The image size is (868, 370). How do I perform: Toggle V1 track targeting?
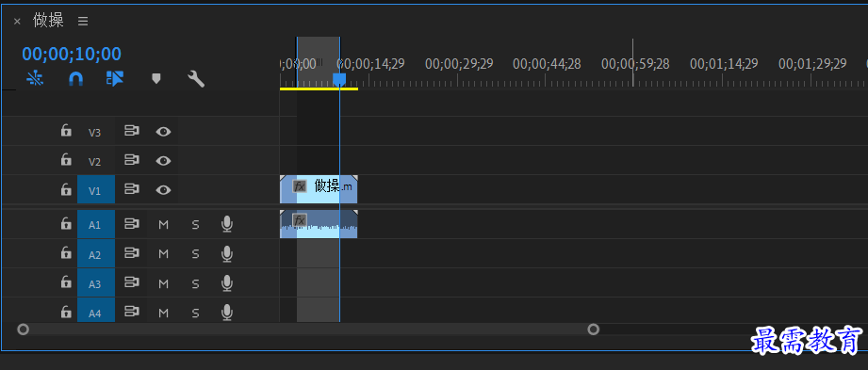tap(96, 189)
